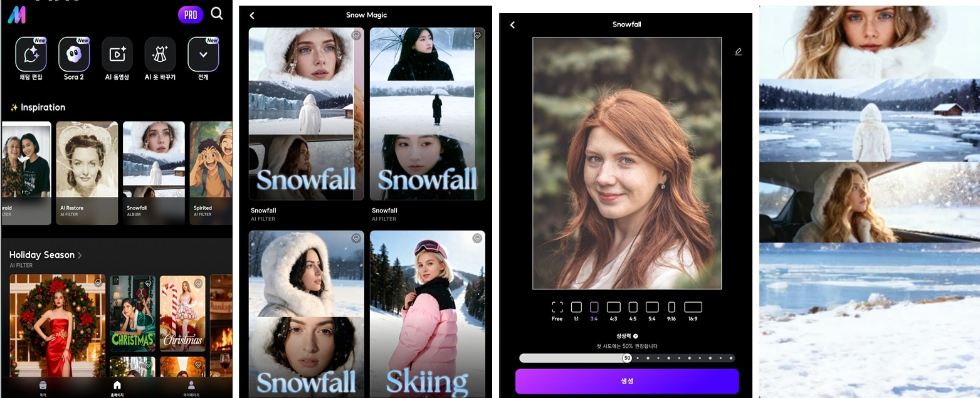Go back from the Snow Magic screen
Image resolution: width=980 pixels, height=398 pixels.
pyautogui.click(x=252, y=16)
